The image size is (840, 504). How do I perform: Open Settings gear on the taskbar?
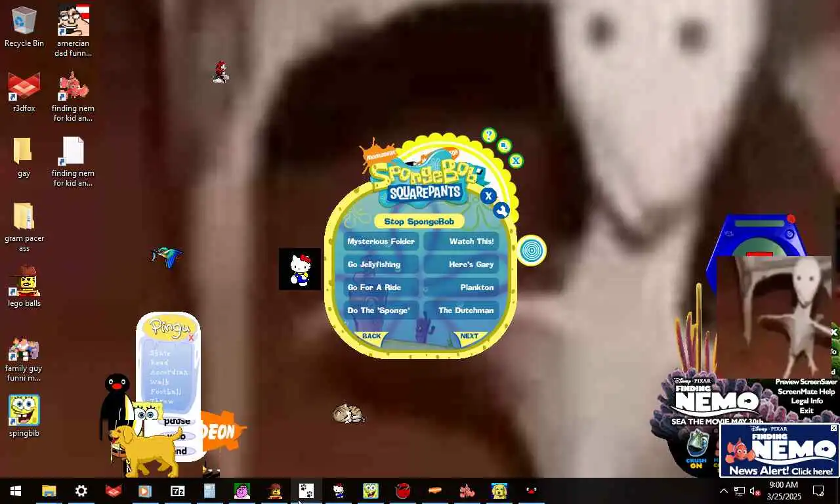81,491
